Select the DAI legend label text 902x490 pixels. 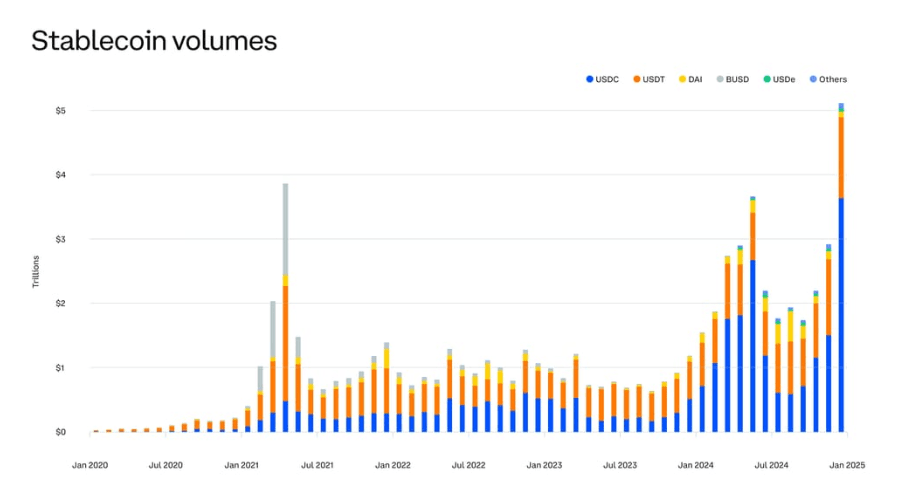696,79
